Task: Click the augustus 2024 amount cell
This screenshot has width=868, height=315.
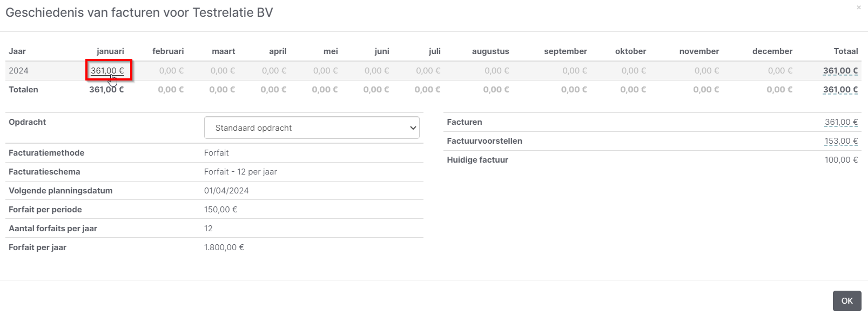Action: (497, 71)
